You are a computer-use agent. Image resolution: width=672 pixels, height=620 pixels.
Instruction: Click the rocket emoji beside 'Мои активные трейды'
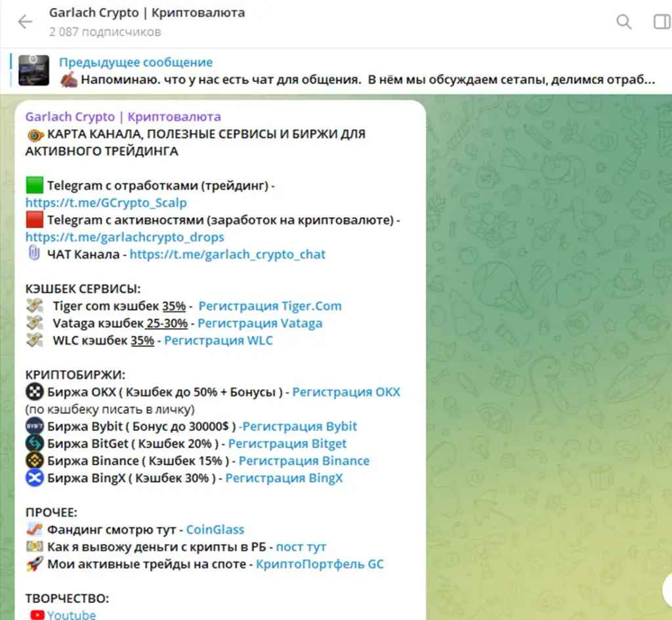tap(34, 564)
